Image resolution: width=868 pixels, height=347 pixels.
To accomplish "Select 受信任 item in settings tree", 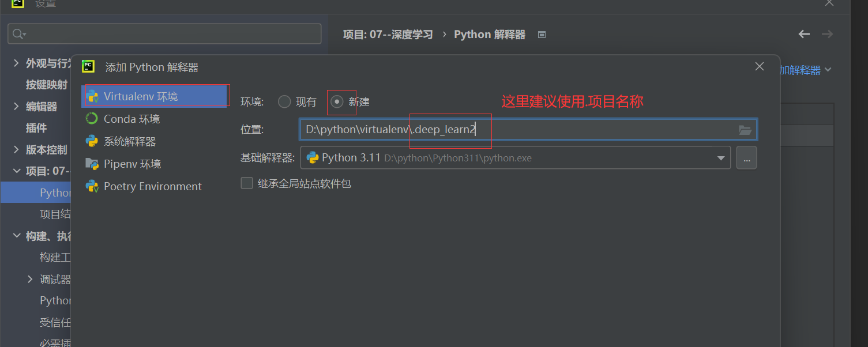I will click(55, 322).
